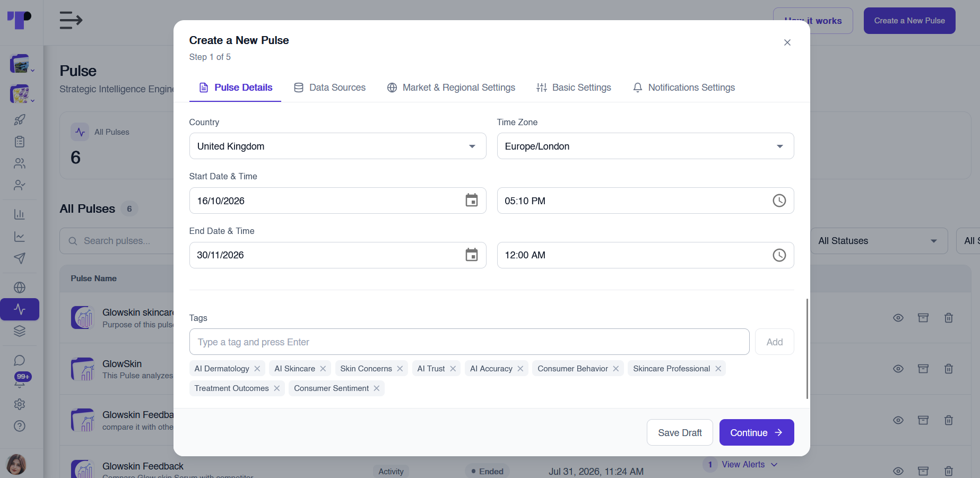Open the globe icon in sidebar
980x478 pixels.
20,288
